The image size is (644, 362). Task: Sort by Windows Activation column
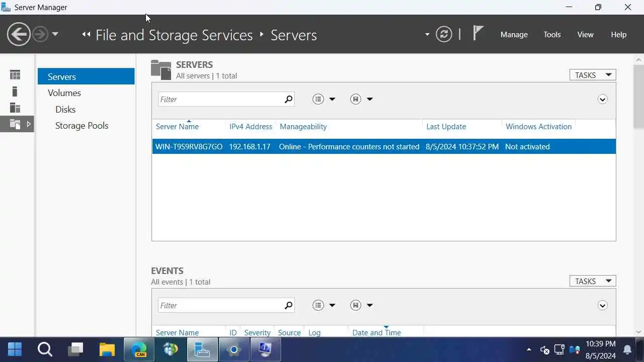coord(538,127)
